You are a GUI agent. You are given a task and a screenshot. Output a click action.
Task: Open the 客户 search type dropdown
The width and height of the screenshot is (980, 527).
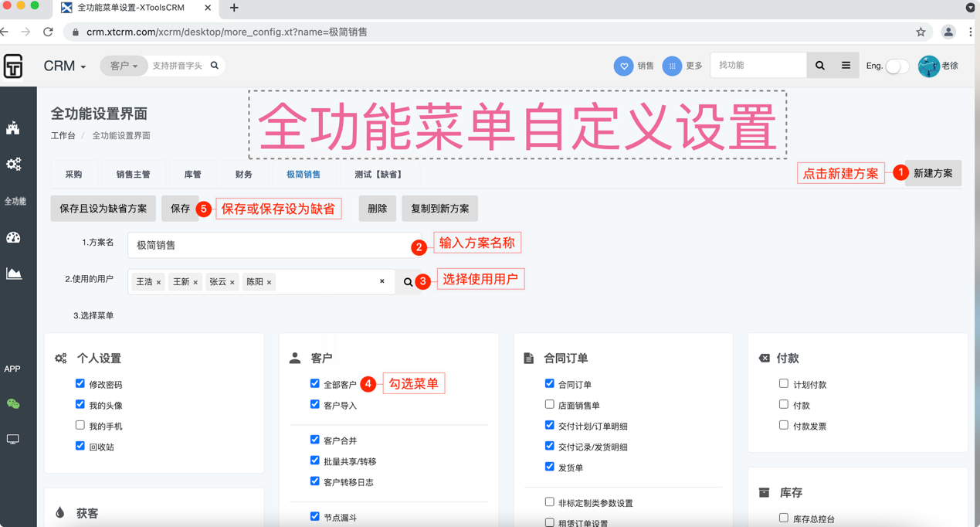click(124, 66)
